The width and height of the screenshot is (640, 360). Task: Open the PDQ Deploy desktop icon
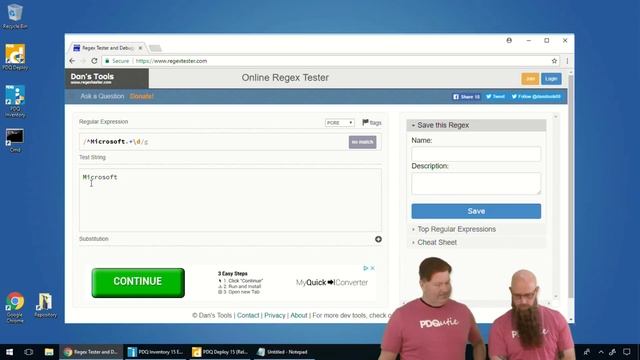pyautogui.click(x=15, y=57)
